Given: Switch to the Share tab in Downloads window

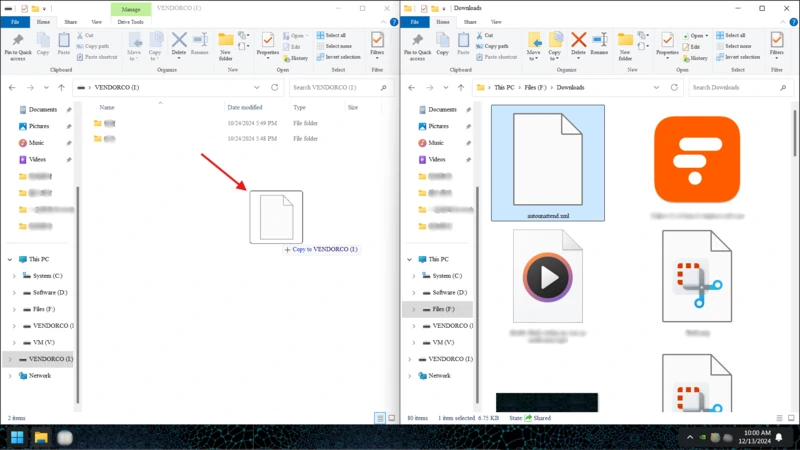Looking at the screenshot, I should pyautogui.click(x=471, y=20).
